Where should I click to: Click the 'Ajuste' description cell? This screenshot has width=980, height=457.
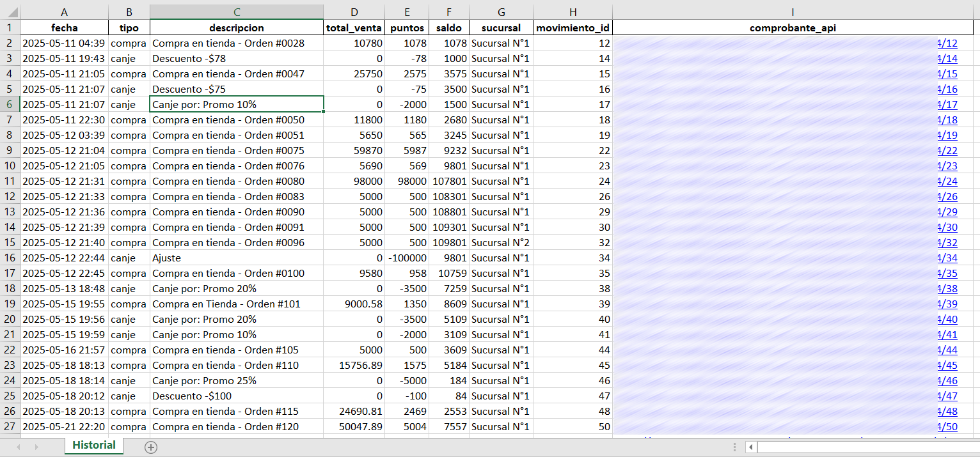click(x=237, y=258)
